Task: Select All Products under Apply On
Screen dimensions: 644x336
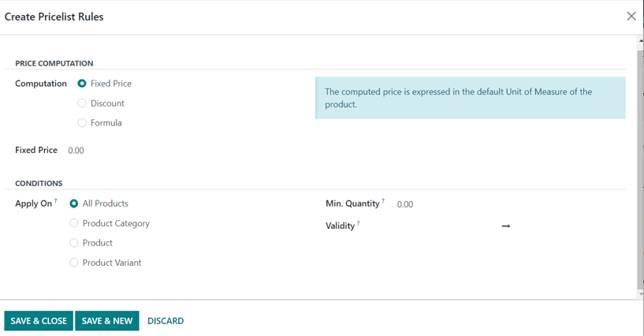Action: [x=74, y=203]
